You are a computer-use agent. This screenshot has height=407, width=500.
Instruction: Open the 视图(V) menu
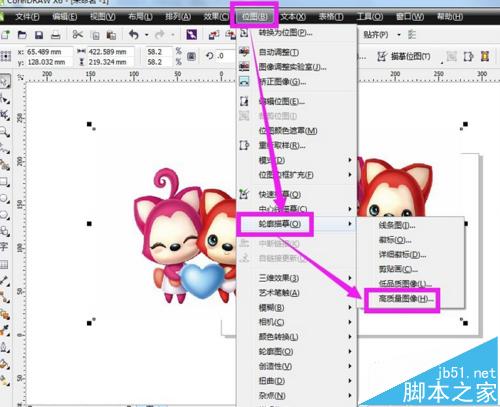pos(103,16)
